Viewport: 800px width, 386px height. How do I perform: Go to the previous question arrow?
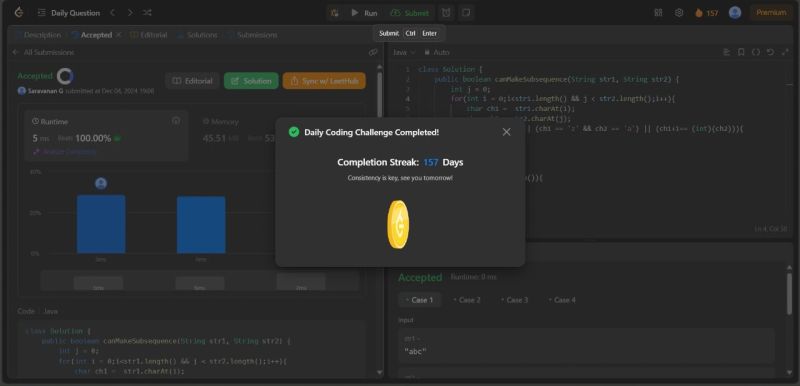[x=113, y=13]
